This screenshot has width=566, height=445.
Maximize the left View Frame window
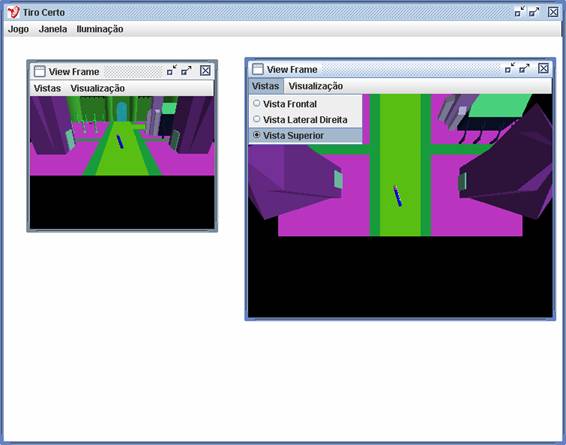[x=186, y=70]
